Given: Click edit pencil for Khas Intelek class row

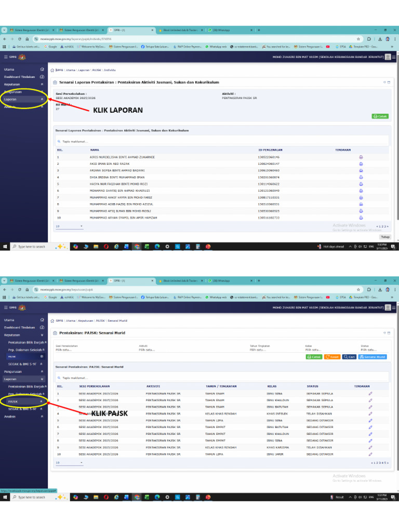Looking at the screenshot, I should pos(370,414).
